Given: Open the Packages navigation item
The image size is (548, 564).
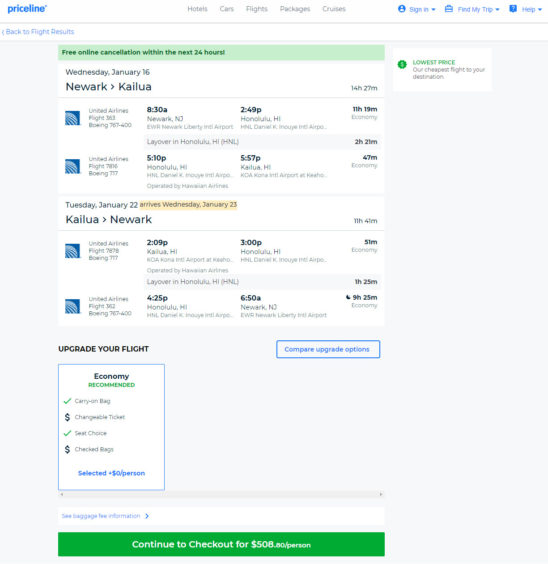Looking at the screenshot, I should point(295,9).
